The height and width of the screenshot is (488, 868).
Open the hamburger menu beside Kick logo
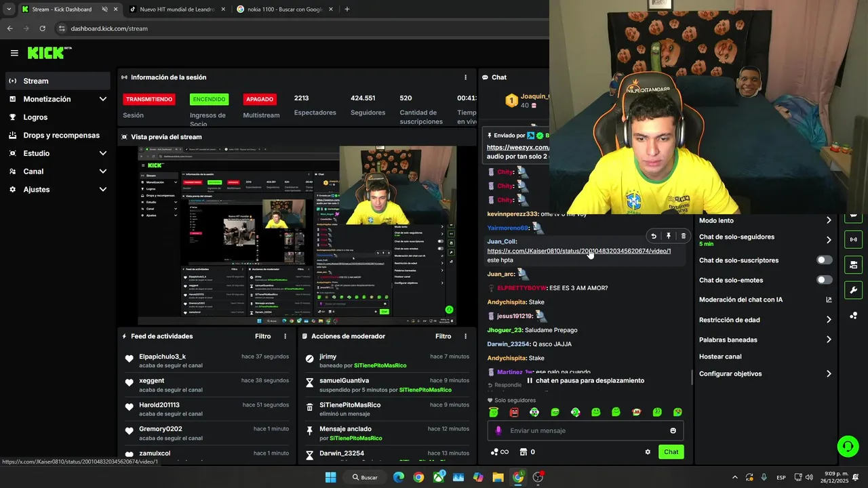click(14, 53)
